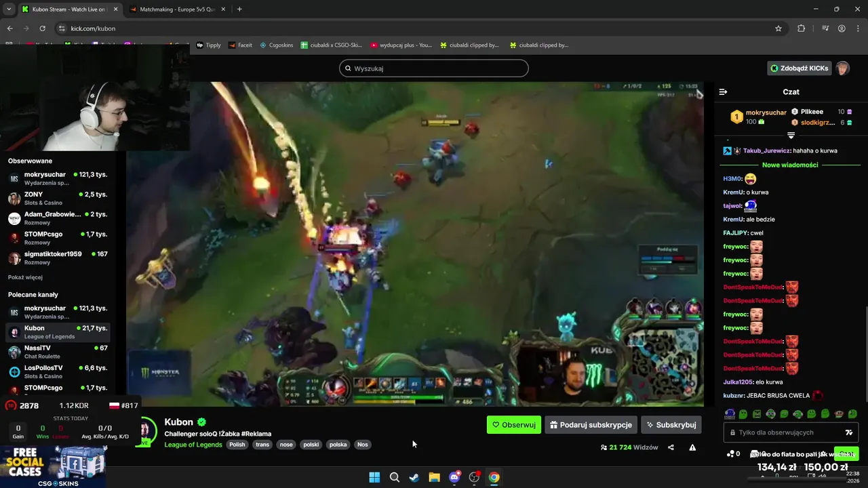Open site info icon beside kick.com/kubon
The height and width of the screenshot is (488, 868).
tap(62, 28)
